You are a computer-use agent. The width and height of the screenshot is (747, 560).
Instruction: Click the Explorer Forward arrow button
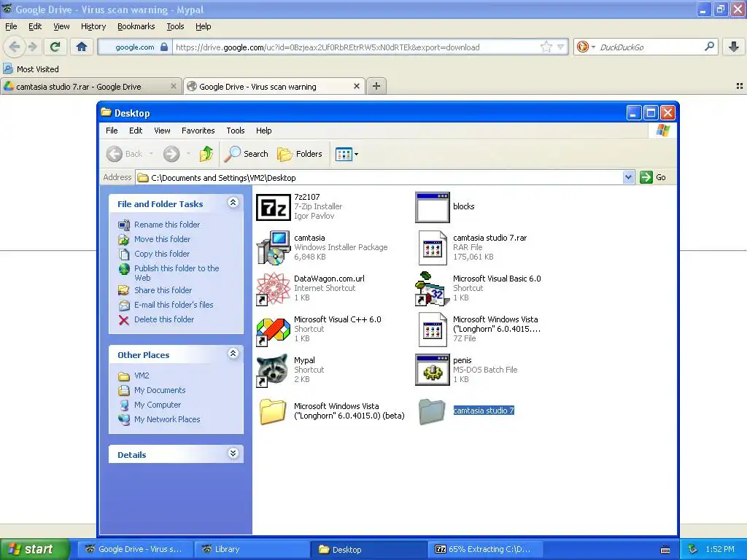(x=171, y=154)
